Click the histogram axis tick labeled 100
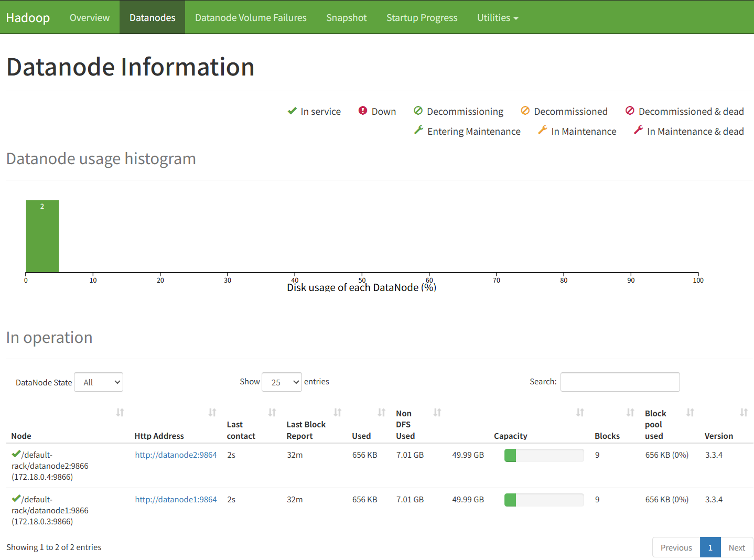754x560 pixels. point(698,281)
